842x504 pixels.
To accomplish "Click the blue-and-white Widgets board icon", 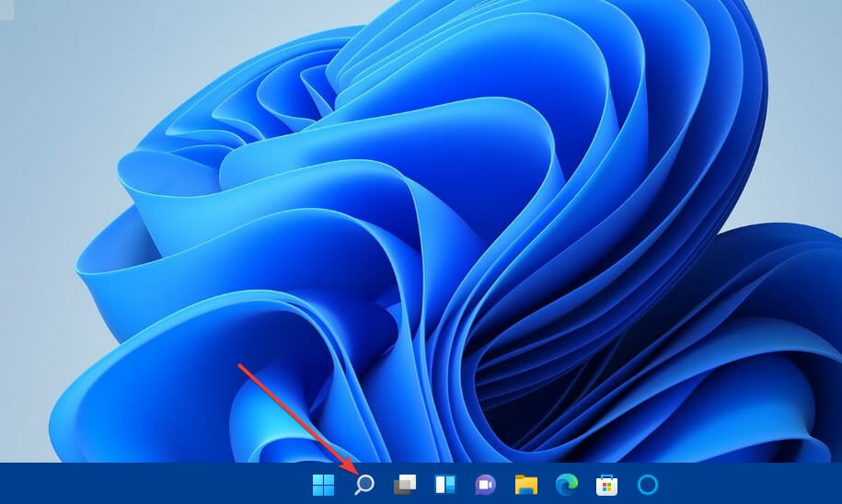I will (444, 485).
